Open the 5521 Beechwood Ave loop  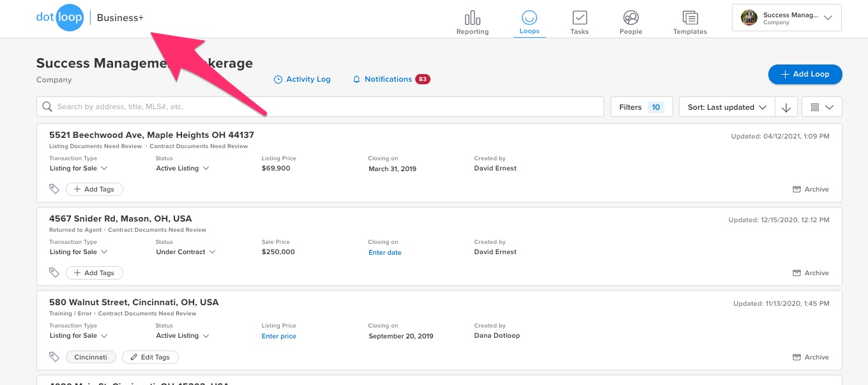pyautogui.click(x=151, y=135)
